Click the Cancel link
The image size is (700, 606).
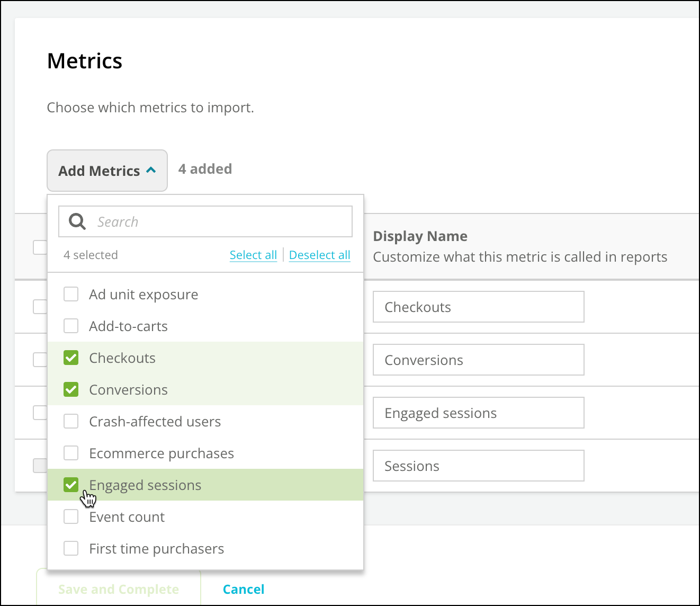(244, 589)
